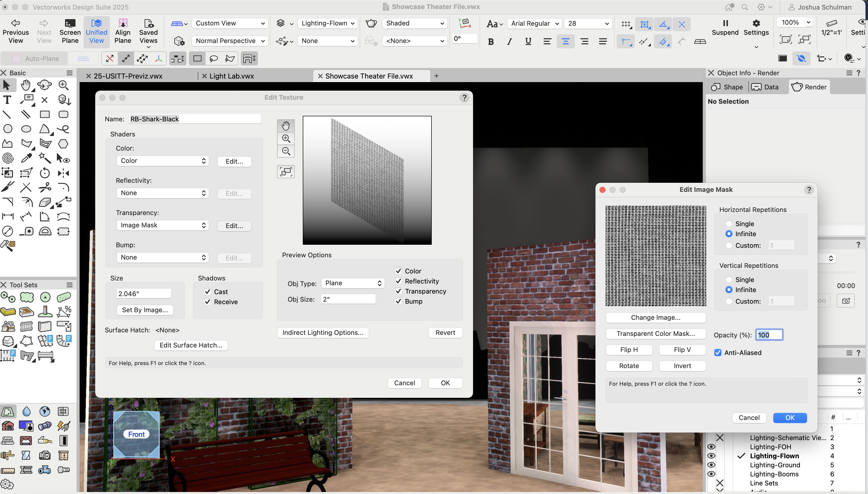
Task: Click the Unified View toolbar icon
Action: pyautogui.click(x=97, y=30)
